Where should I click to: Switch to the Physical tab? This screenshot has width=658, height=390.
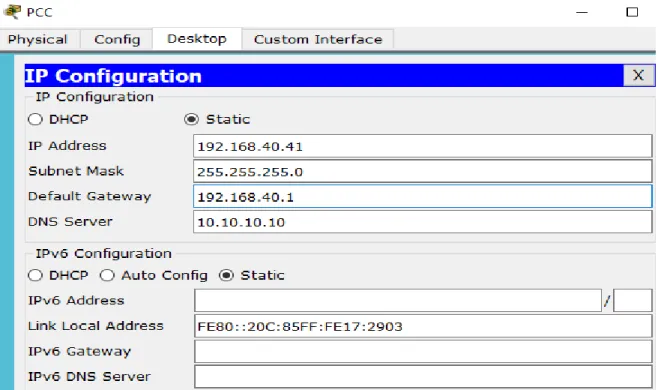(x=38, y=39)
